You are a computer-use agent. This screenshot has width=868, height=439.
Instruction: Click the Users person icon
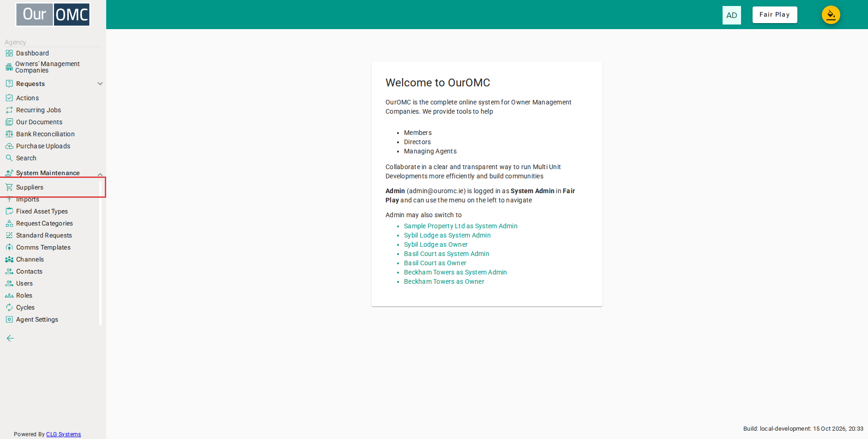(9, 283)
